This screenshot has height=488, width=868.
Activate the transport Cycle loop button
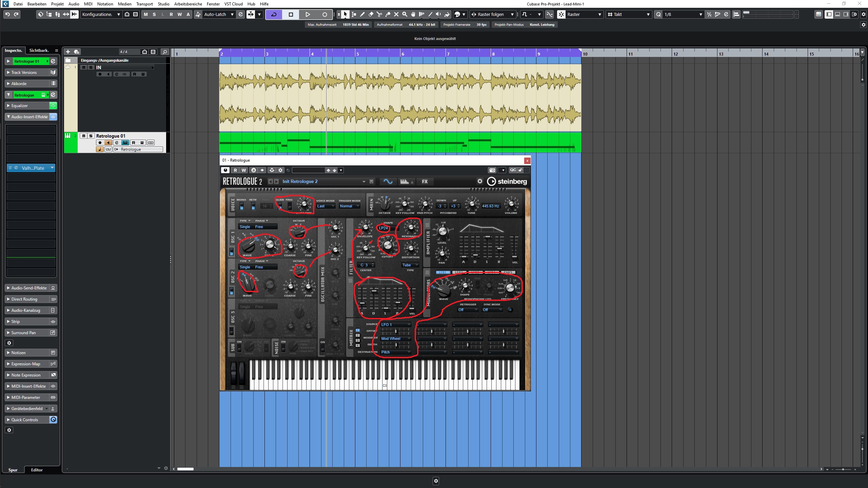[274, 14]
